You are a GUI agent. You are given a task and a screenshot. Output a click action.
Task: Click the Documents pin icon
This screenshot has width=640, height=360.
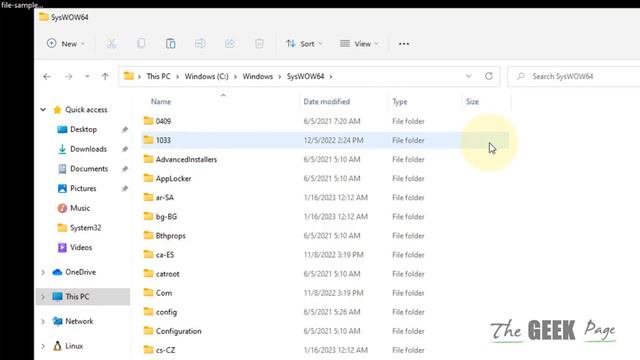click(x=125, y=169)
